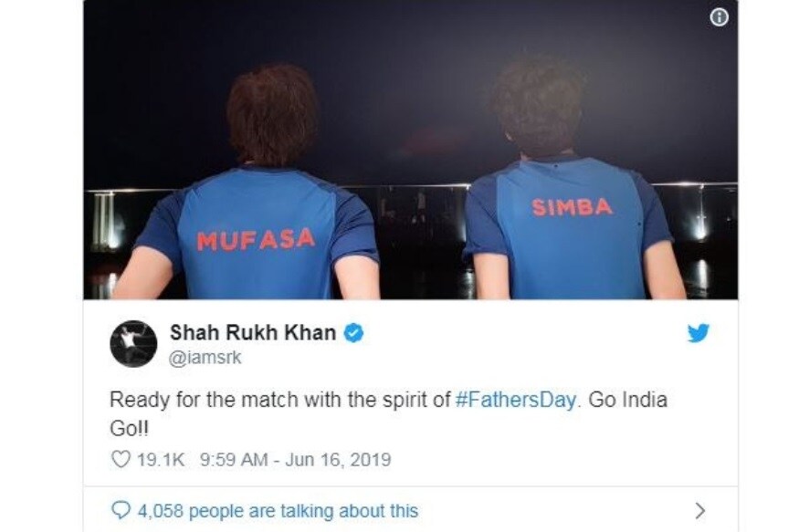Click the head of the person wearing SIMBA jersey
Viewport: 799px width, 532px height.
tap(536, 104)
